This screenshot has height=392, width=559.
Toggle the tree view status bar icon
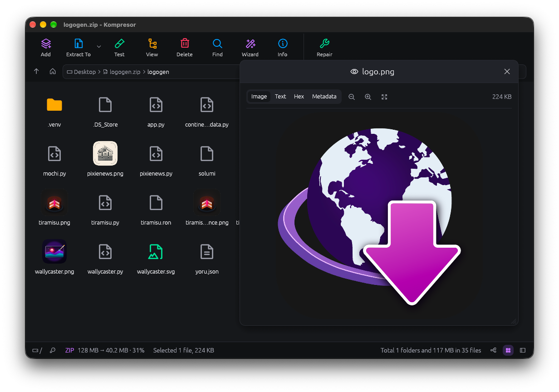coord(493,350)
